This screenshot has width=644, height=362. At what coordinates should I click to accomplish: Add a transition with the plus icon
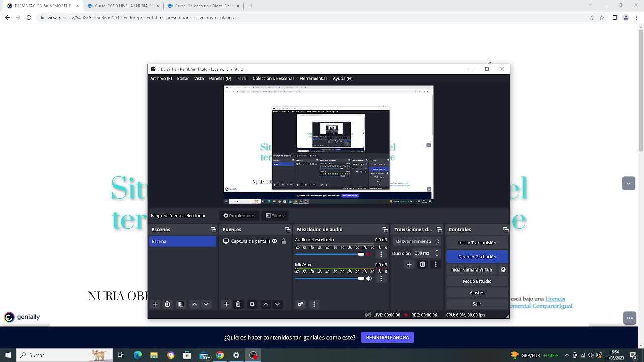409,264
